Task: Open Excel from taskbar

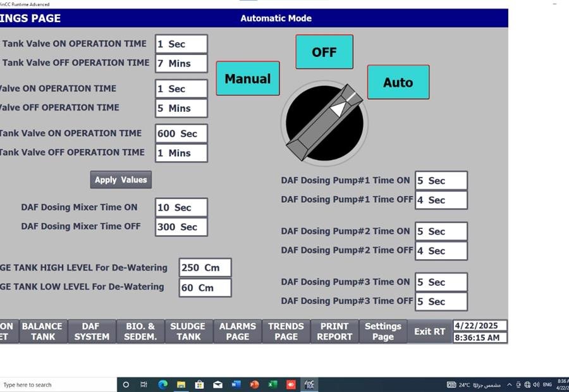Action: click(x=272, y=385)
